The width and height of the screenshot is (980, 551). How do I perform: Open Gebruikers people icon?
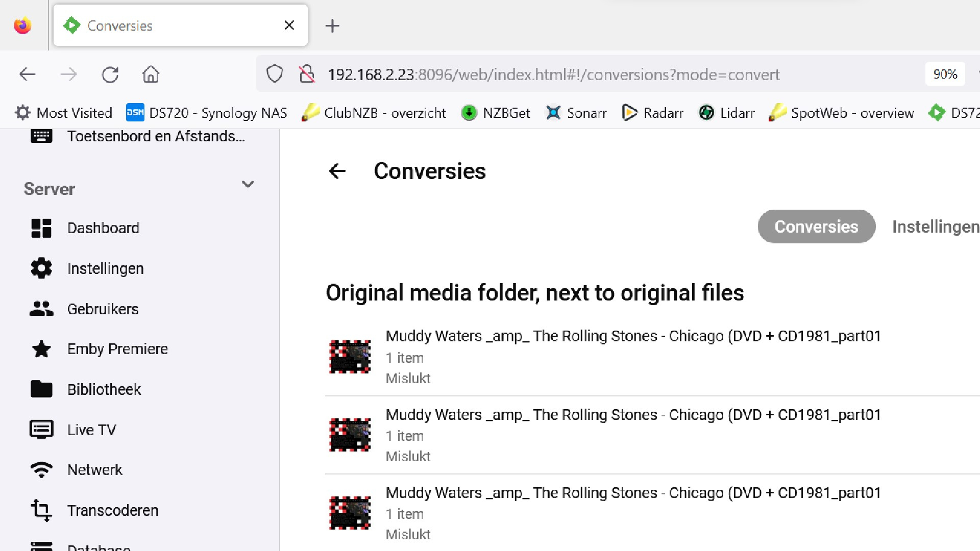(x=41, y=309)
